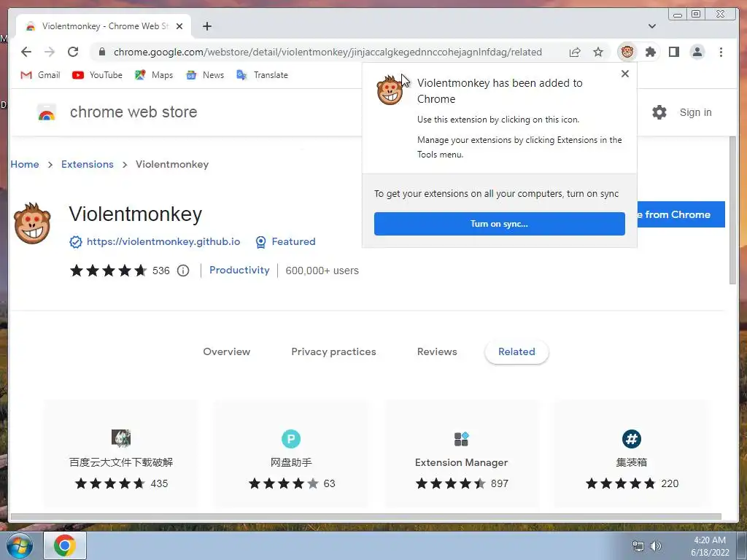Open the network tray icon
This screenshot has width=747, height=560.
click(x=638, y=546)
